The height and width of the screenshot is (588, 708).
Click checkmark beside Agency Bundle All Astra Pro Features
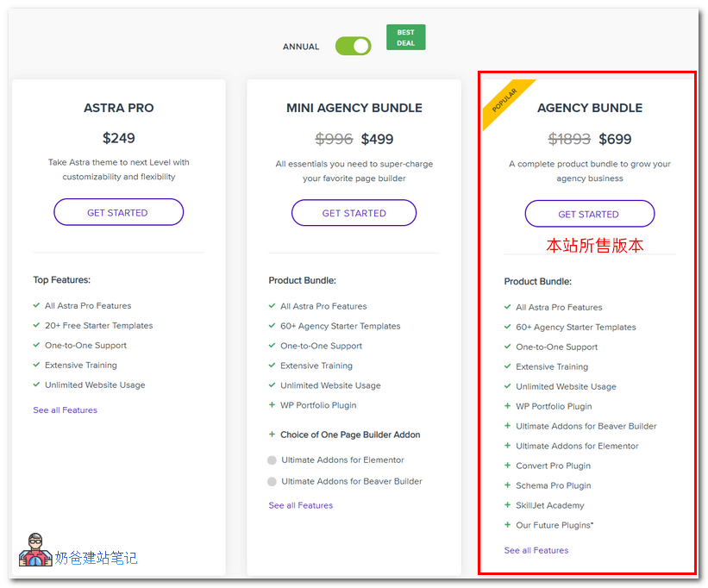(x=508, y=307)
